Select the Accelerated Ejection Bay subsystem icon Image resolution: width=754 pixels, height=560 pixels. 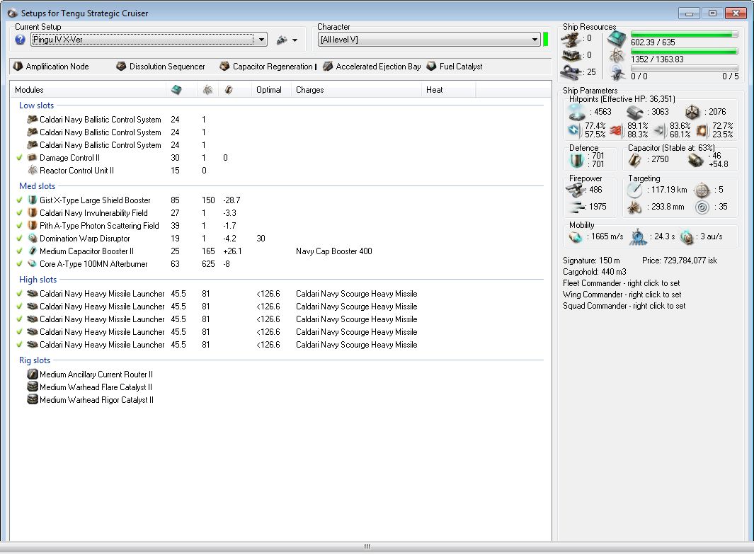tap(328, 67)
